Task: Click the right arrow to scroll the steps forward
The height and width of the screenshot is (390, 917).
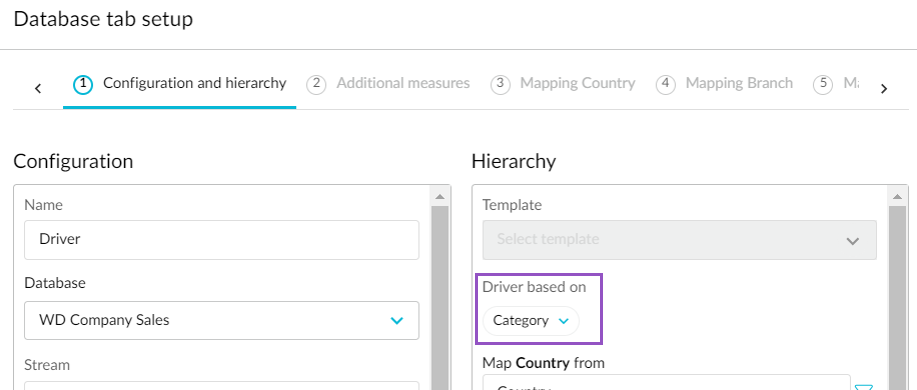Action: pyautogui.click(x=884, y=88)
